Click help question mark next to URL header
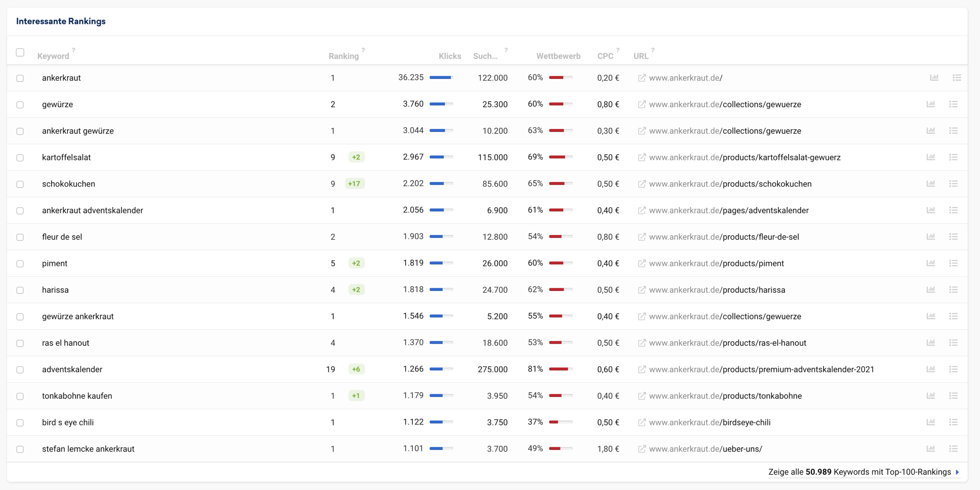Viewport: 980px width, 490px height. (653, 50)
